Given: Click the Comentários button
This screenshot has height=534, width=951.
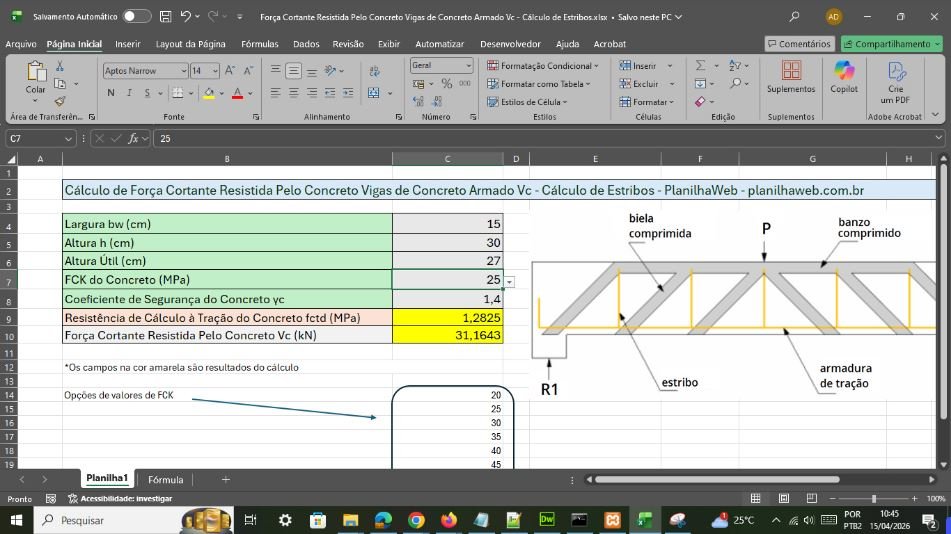Looking at the screenshot, I should (799, 44).
